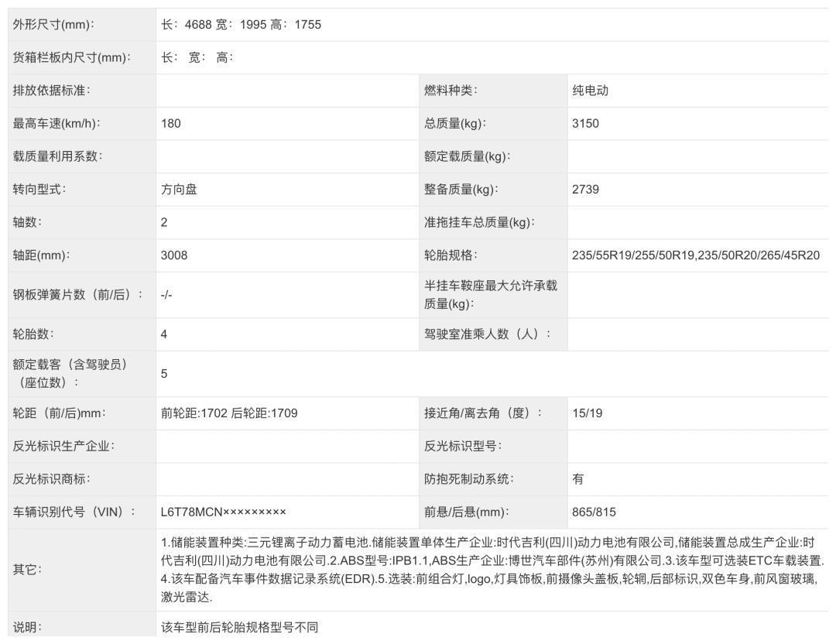Viewport: 836px width, 644px height.
Task: Select the 有 value for anti-lock braking
Action: tap(578, 479)
